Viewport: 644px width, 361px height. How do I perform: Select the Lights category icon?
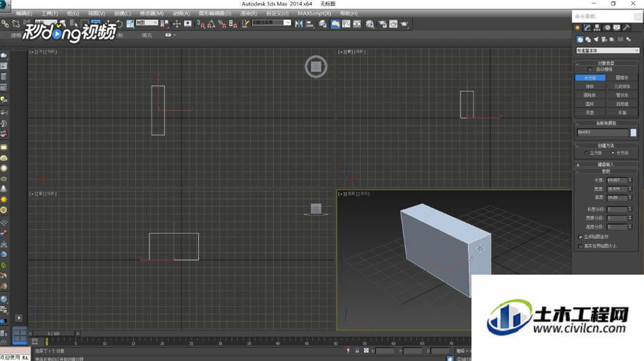(596, 39)
